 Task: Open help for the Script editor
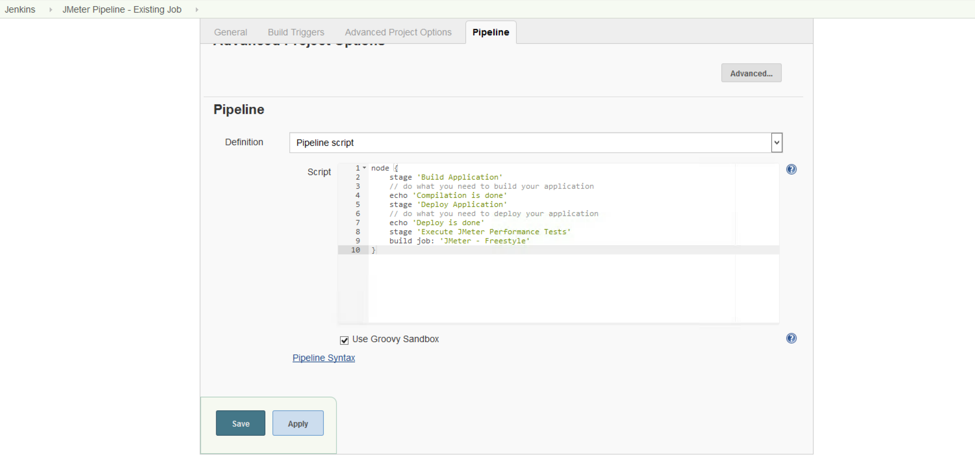point(791,170)
